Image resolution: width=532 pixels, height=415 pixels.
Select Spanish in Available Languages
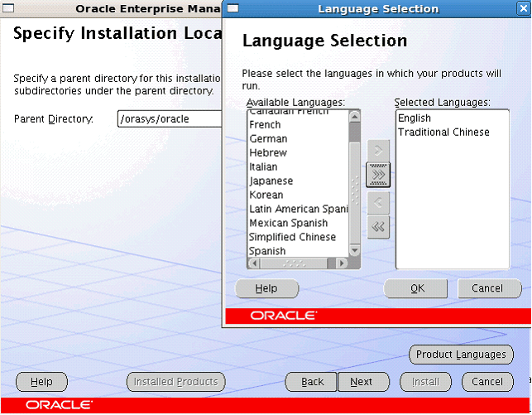(298, 251)
